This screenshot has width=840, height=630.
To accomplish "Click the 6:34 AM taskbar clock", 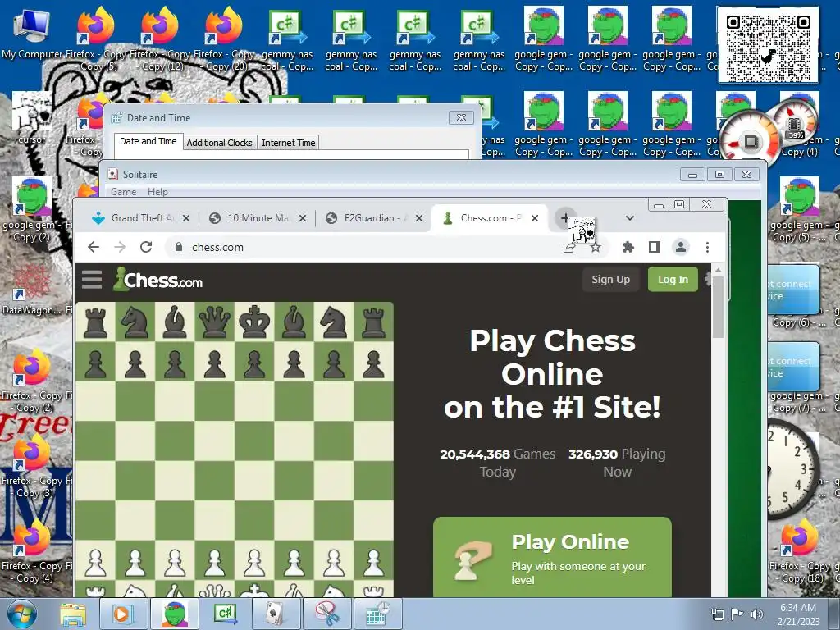I will (x=798, y=614).
